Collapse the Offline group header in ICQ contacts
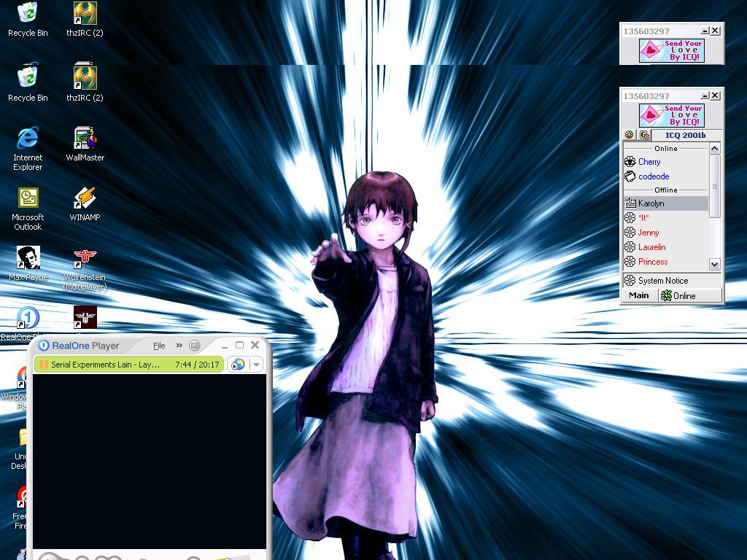 pyautogui.click(x=665, y=190)
